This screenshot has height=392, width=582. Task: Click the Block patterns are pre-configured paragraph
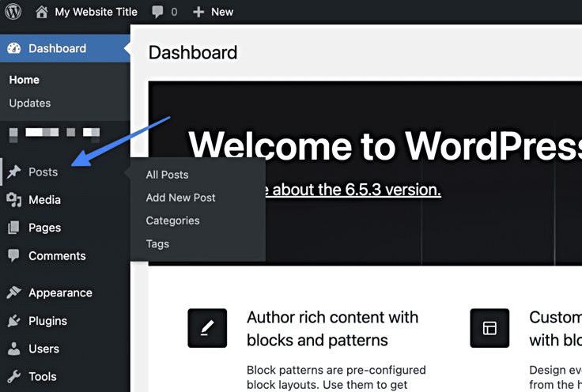point(336,378)
